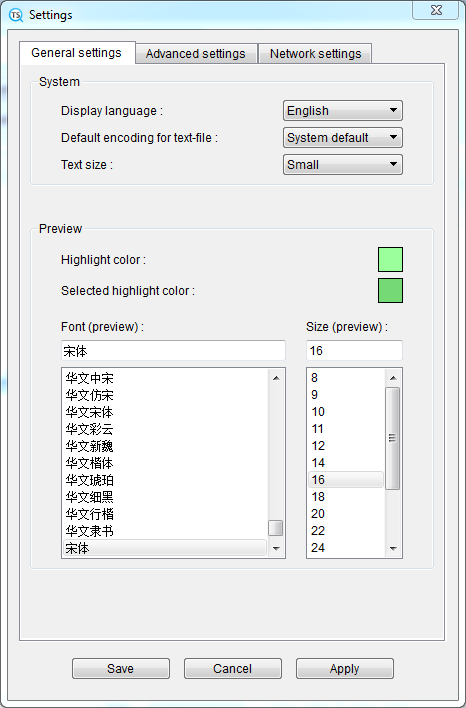Select font 华文楷体 in font list
This screenshot has height=708, width=466.
pos(165,463)
